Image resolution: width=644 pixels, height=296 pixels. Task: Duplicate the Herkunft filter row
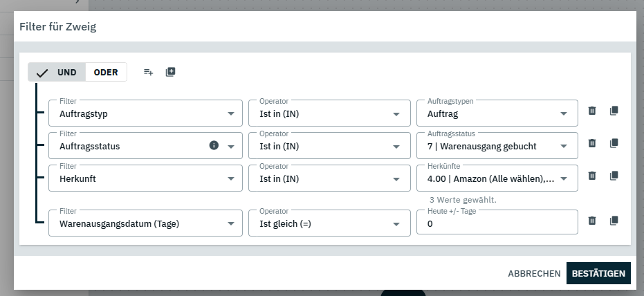[x=614, y=176]
